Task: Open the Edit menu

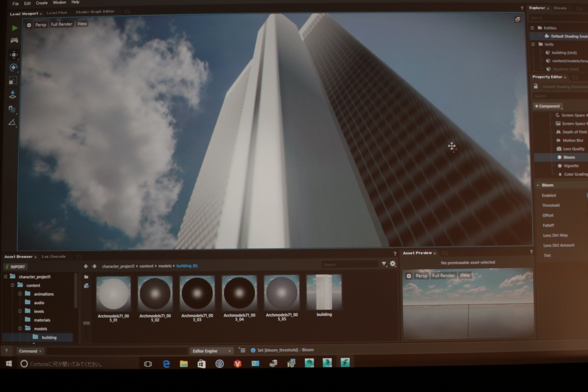Action: (27, 3)
